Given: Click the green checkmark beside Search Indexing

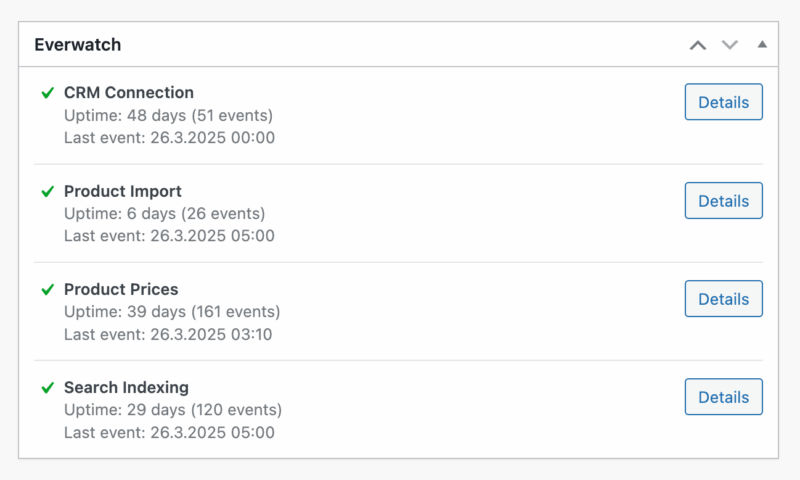Looking at the screenshot, I should point(47,387).
